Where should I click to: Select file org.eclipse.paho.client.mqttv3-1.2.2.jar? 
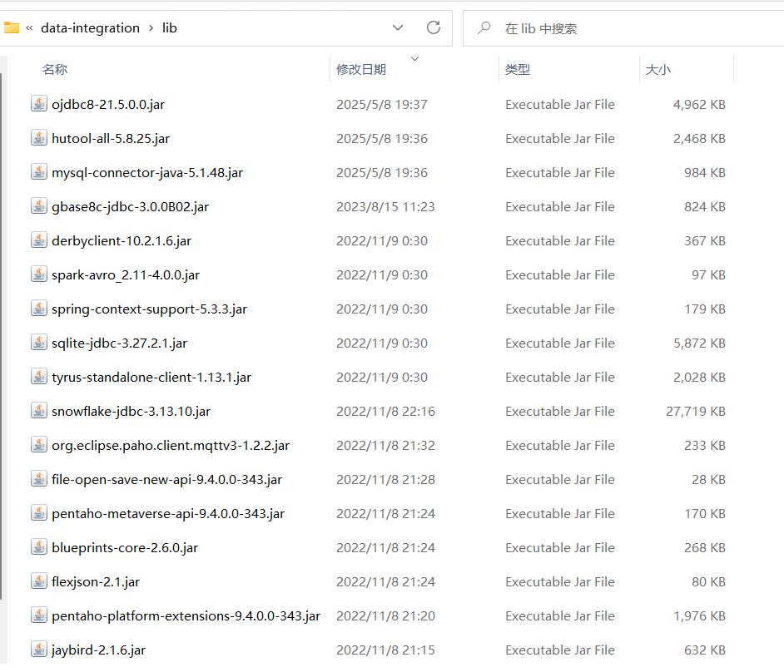click(171, 445)
